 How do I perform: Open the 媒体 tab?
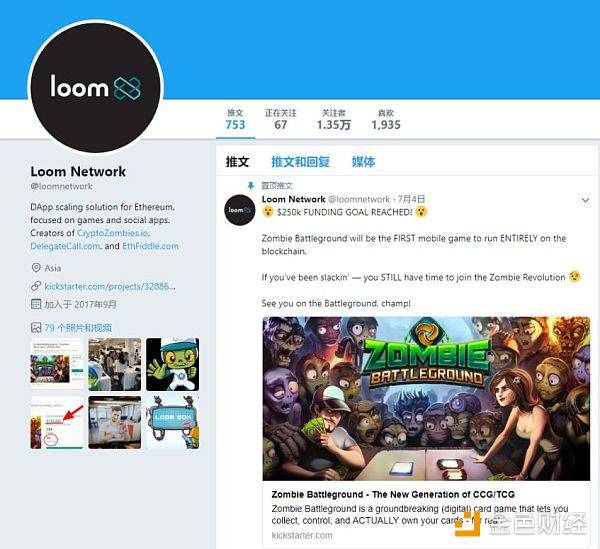coord(363,162)
